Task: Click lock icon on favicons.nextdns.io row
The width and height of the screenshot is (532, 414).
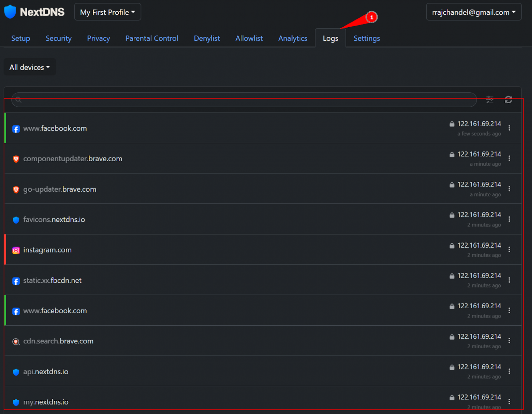Action: 452,215
